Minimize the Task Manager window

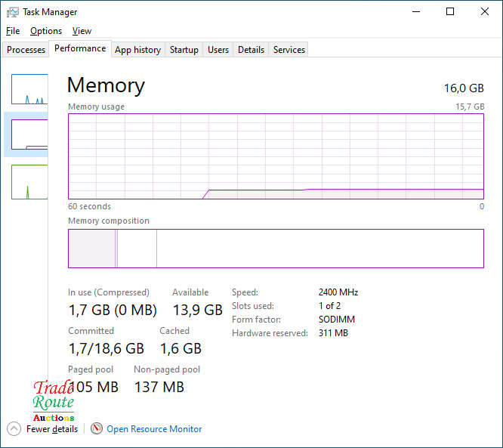coord(415,11)
